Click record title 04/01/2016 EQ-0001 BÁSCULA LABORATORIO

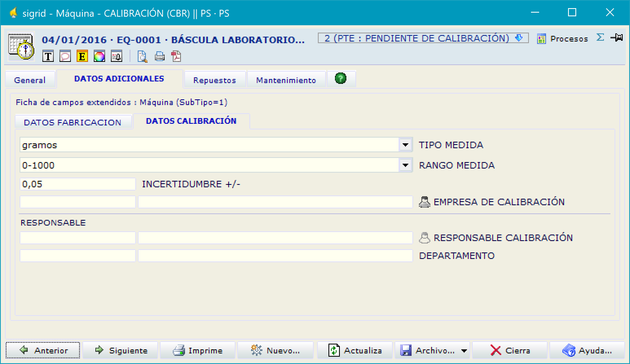point(173,40)
